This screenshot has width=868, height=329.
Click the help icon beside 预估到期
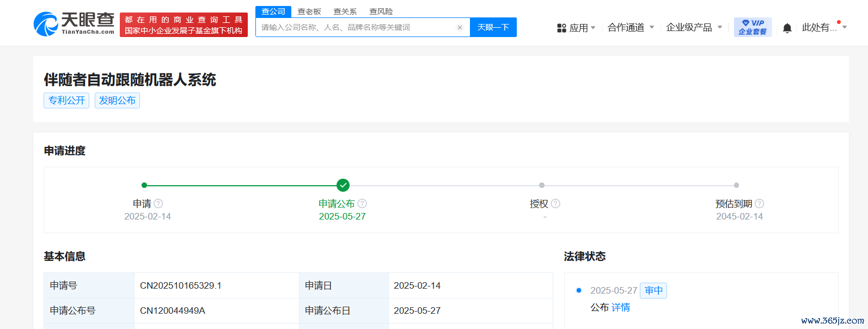tap(760, 204)
